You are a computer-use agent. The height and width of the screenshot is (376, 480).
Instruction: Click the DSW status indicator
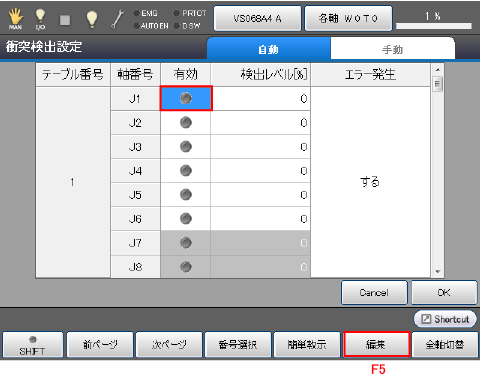click(x=187, y=26)
